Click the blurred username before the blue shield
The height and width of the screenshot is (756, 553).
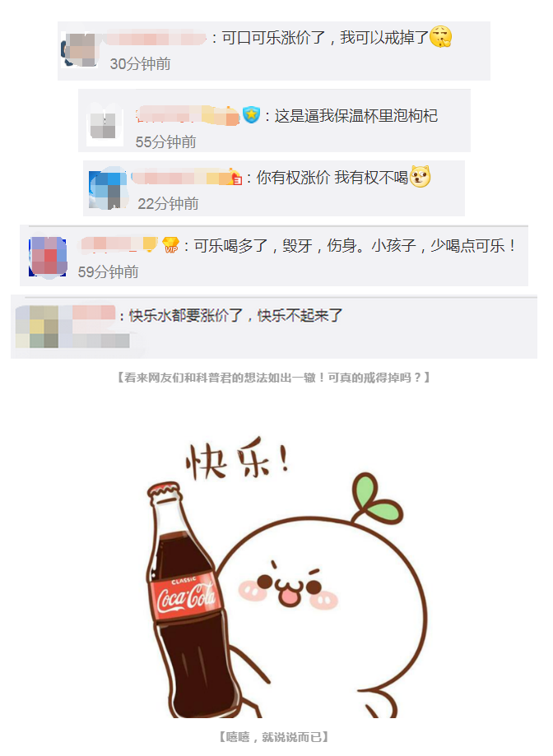click(x=188, y=116)
